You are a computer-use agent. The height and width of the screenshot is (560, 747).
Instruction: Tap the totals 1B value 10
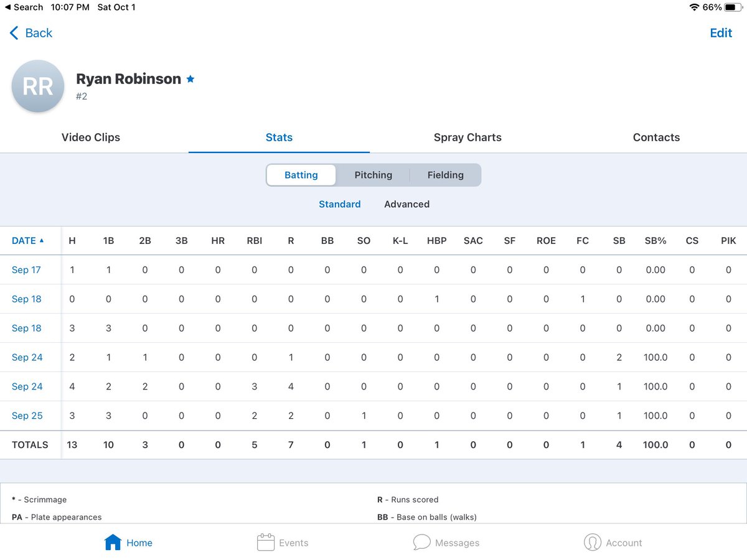[108, 445]
